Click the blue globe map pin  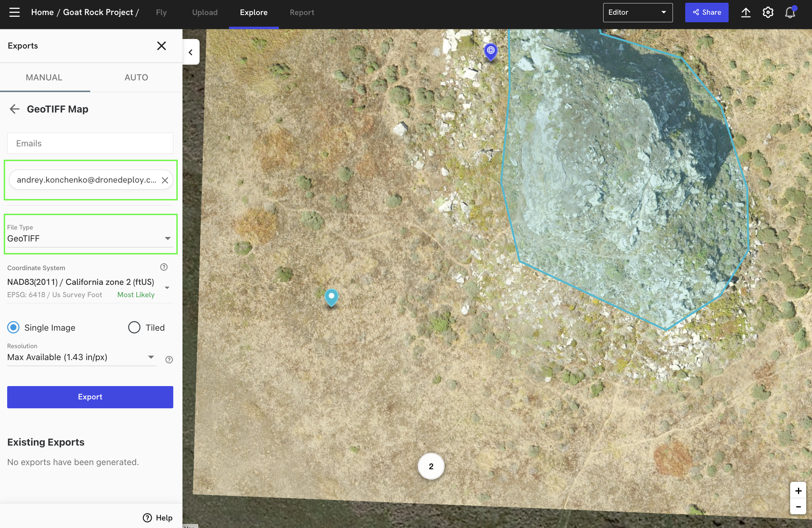490,51
